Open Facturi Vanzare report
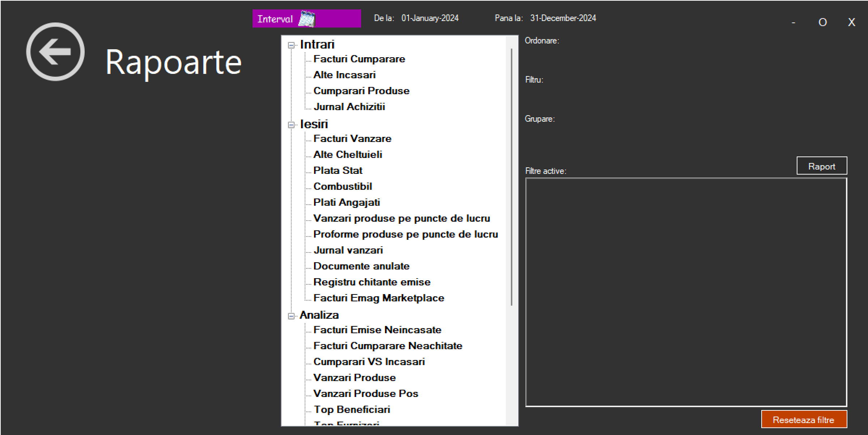Viewport: 868px width, 435px height. pyautogui.click(x=352, y=139)
